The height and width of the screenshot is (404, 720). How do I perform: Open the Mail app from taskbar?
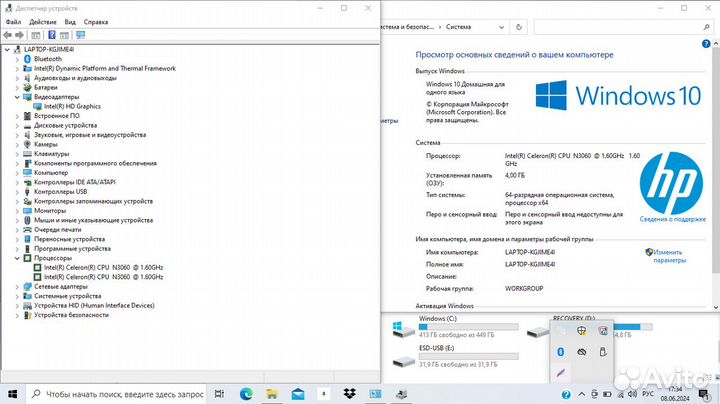tap(298, 394)
